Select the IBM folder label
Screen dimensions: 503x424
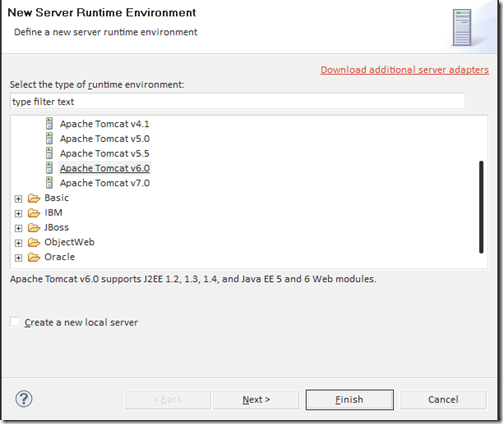(53, 212)
